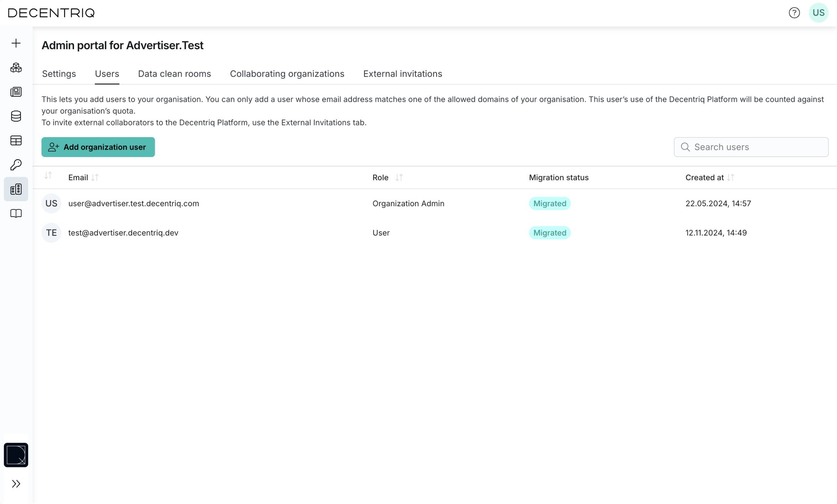Click the Migration status column header
This screenshot has height=504, width=837.
coord(558,177)
